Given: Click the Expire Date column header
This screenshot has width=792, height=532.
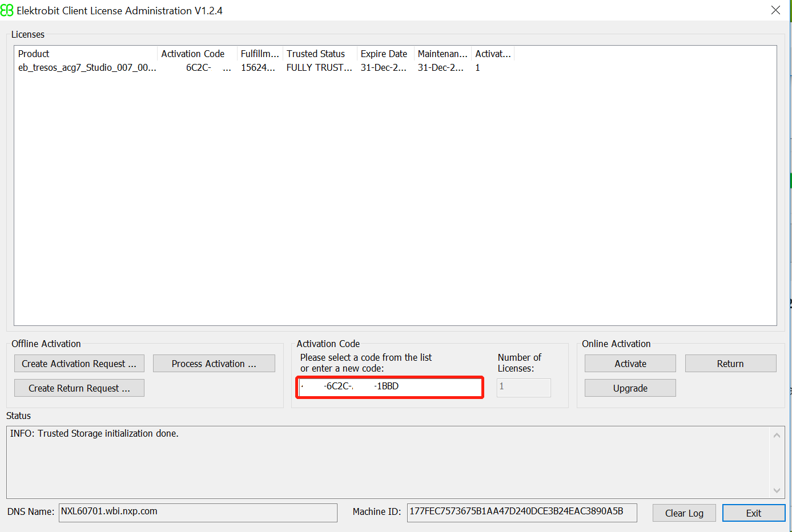Looking at the screenshot, I should pos(385,54).
